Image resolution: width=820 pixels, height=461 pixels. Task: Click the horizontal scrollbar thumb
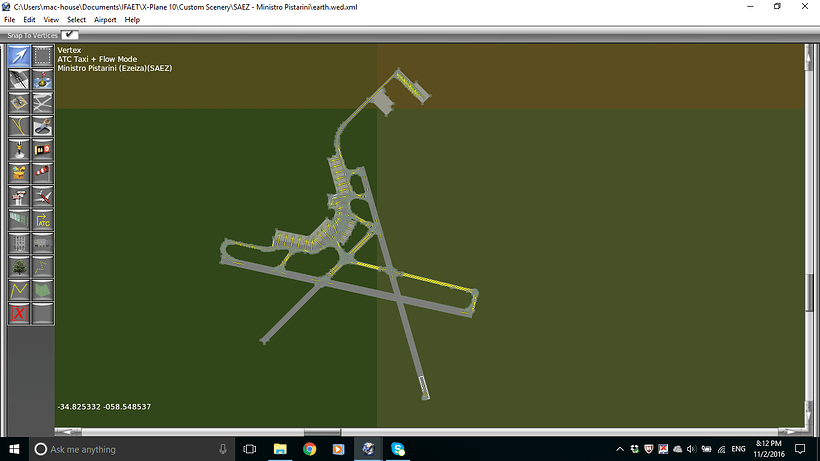coord(322,432)
